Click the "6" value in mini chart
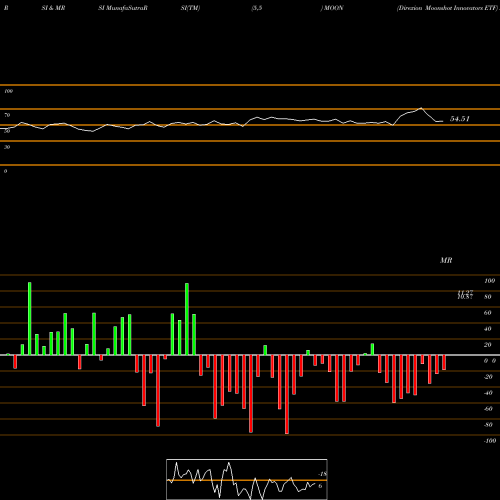Screen dimensions: 500x500 (x=320, y=486)
